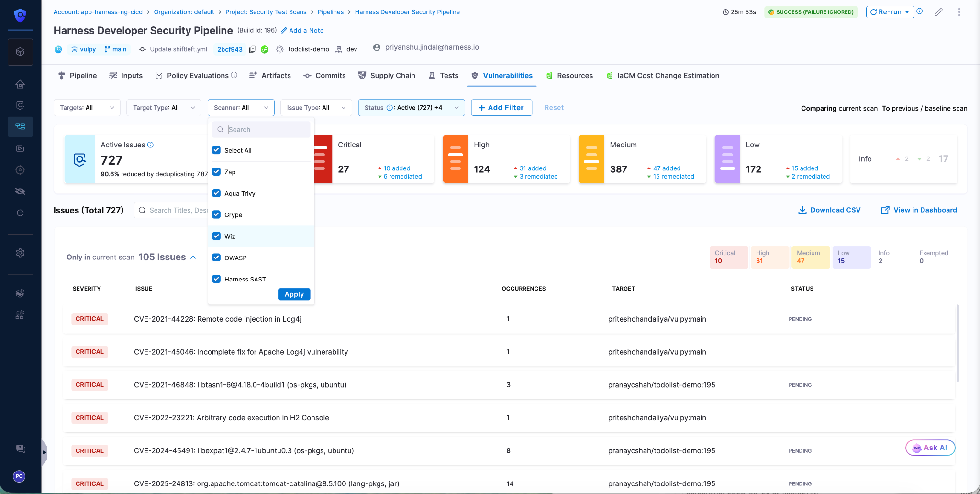This screenshot has height=494, width=980.
Task: Click the Harness shield logo icon
Action: point(20,15)
